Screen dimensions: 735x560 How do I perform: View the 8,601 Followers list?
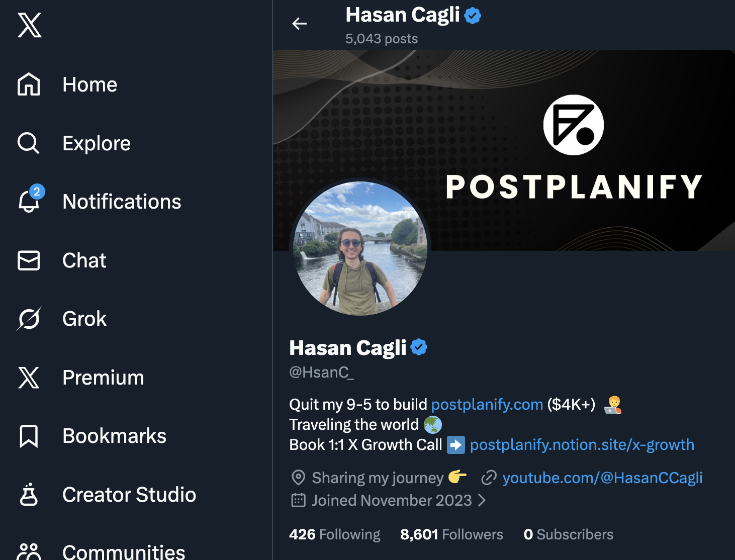point(451,534)
